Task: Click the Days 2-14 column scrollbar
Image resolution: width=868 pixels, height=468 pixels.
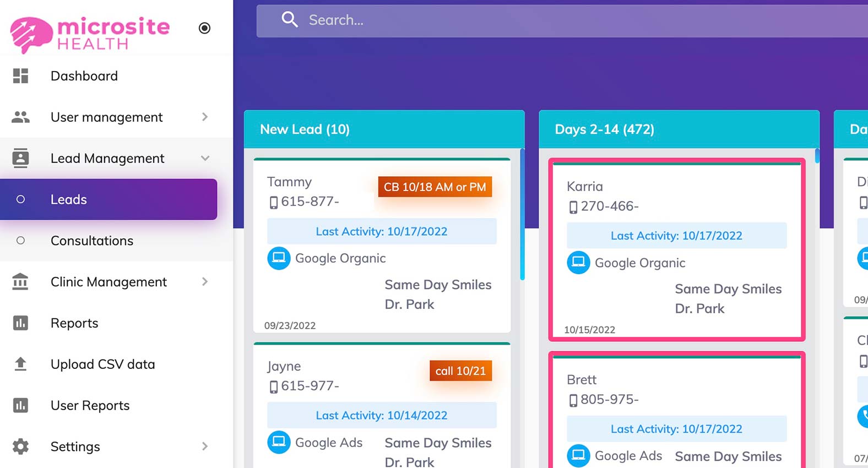Action: coord(817,156)
